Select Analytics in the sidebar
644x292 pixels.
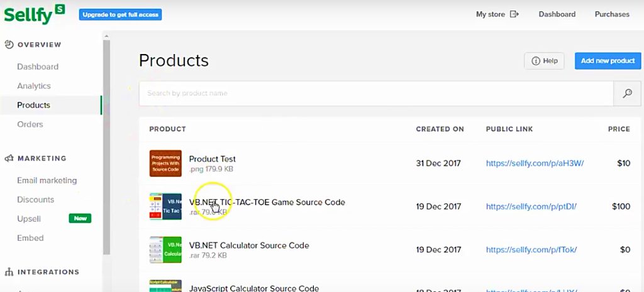[34, 85]
